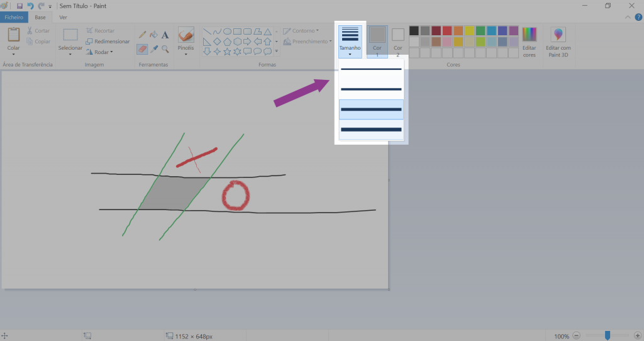Click the Pincéis brushes icon
The width and height of the screenshot is (644, 341).
coord(186,35)
